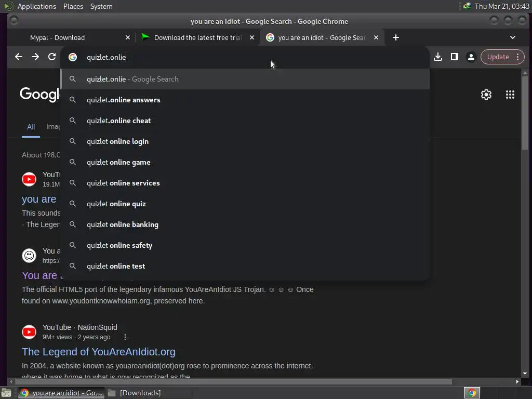The width and height of the screenshot is (532, 399).
Task: Click the scroll right arrow
Action: point(517,382)
